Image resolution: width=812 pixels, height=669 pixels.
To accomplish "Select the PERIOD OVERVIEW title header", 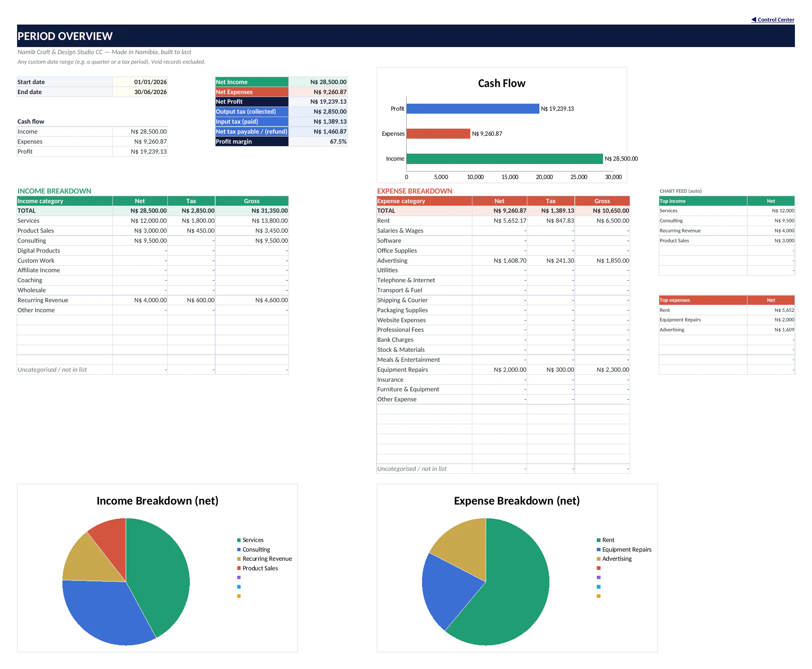I will point(406,36).
